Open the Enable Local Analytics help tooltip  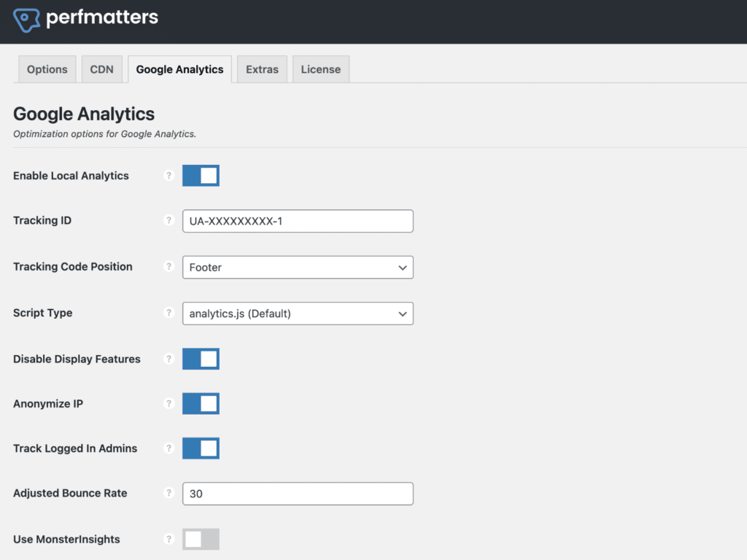[x=169, y=176]
